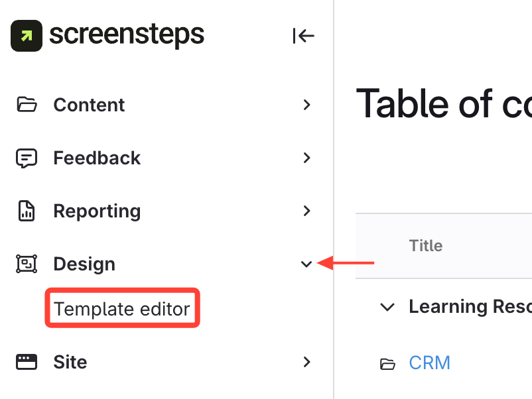The image size is (532, 399).
Task: Collapse the sidebar with the arrow-bar icon
Action: pyautogui.click(x=303, y=36)
